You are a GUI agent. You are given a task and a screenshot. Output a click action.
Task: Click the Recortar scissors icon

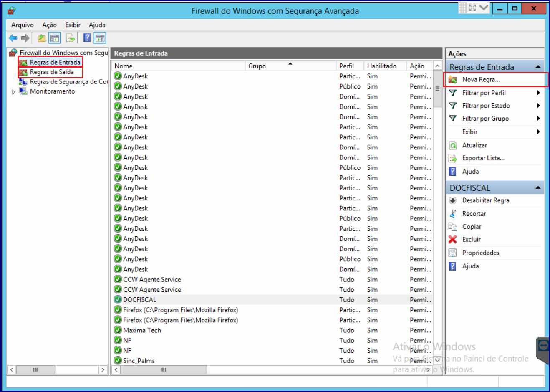(452, 214)
